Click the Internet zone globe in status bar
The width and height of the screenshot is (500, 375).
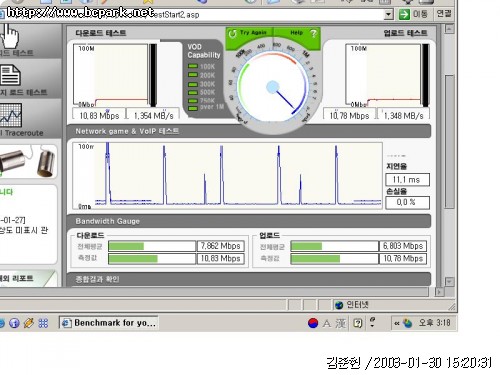[x=339, y=305]
